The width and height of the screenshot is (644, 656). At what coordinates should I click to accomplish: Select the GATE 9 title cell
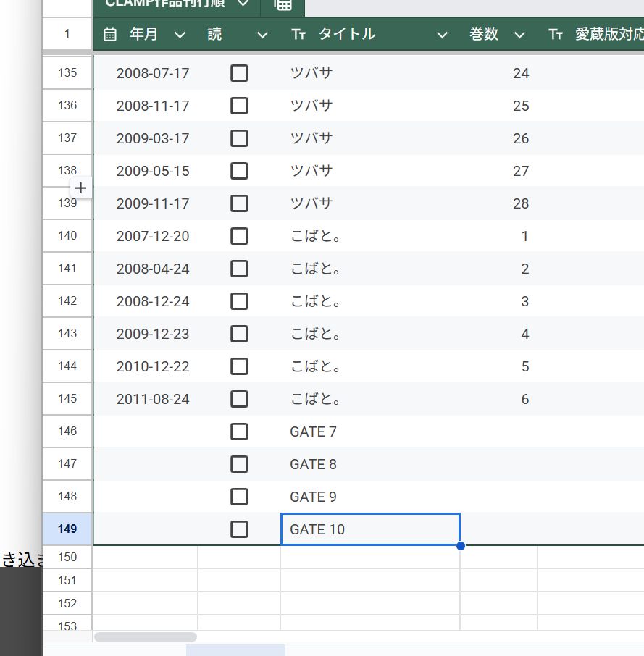click(370, 497)
